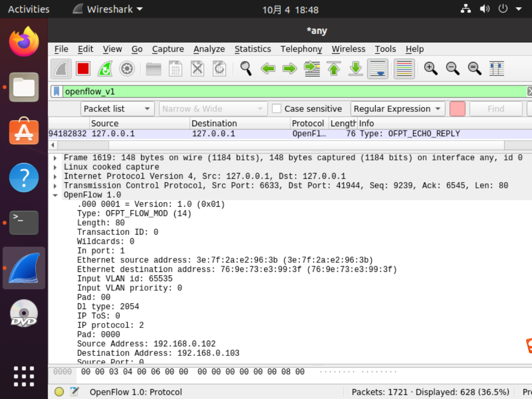
Task: Open capture file properties notepad icon
Action: pos(74,392)
